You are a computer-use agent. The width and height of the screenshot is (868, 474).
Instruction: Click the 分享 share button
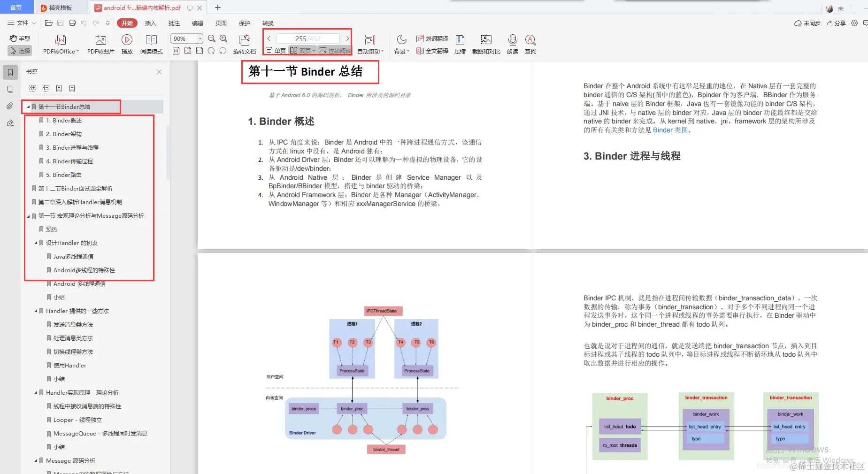[837, 23]
